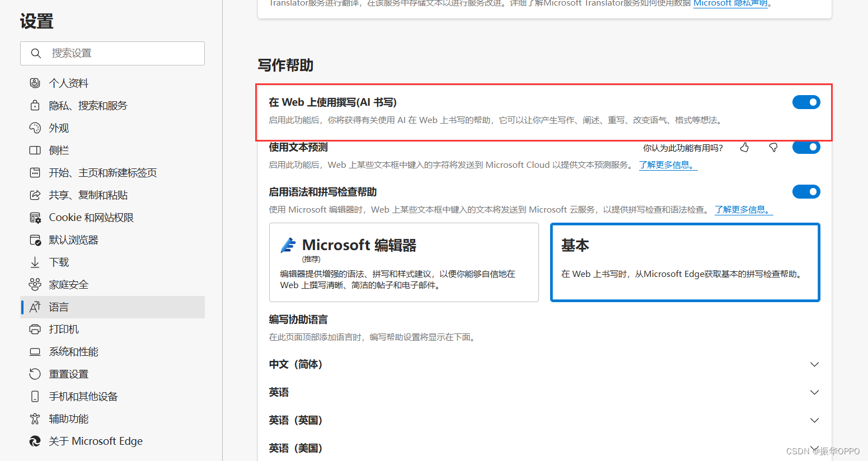Click the Edge logo beside 关于 Microsoft Edge
Image resolution: width=868 pixels, height=461 pixels.
35,441
